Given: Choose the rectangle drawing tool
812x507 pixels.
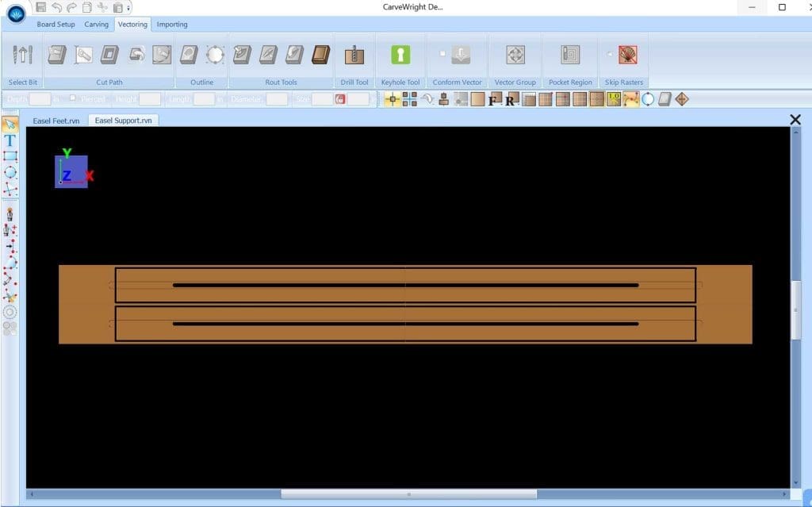Looking at the screenshot, I should point(10,156).
